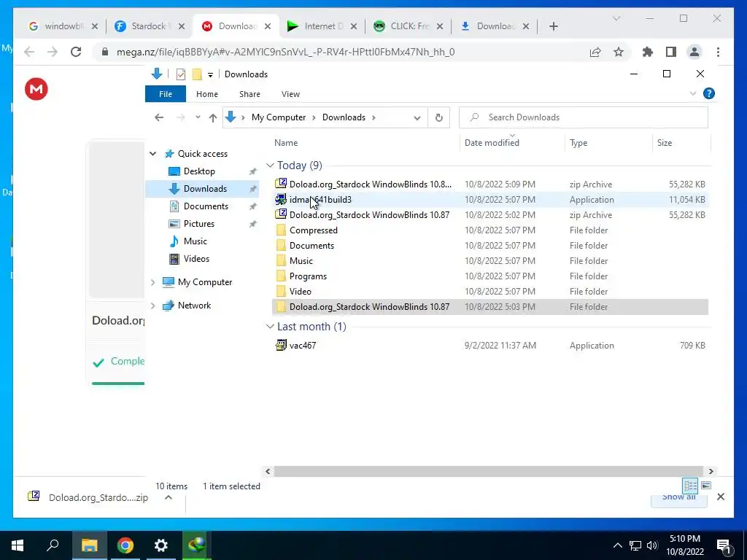Click the MEGA logo on the page
747x560 pixels.
pos(36,89)
